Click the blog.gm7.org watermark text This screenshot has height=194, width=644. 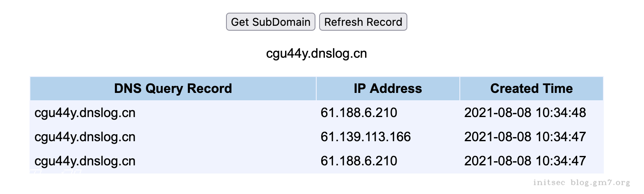click(600, 183)
